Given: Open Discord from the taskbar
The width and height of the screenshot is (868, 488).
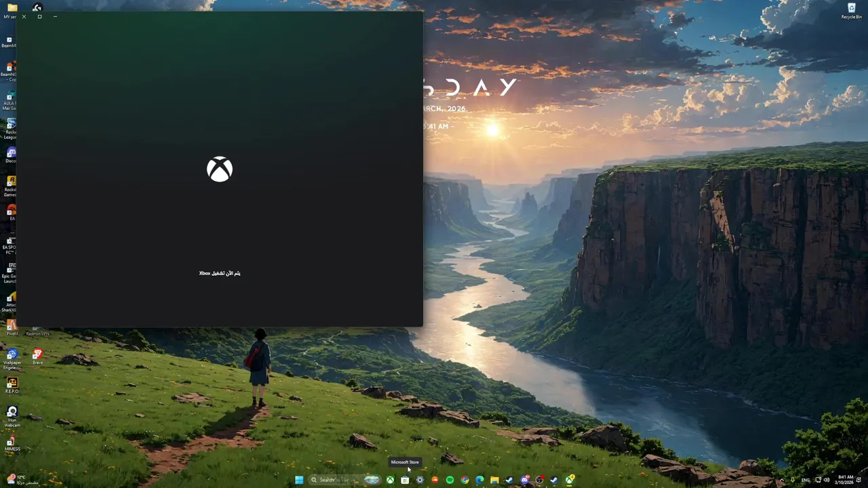Looking at the screenshot, I should [524, 480].
